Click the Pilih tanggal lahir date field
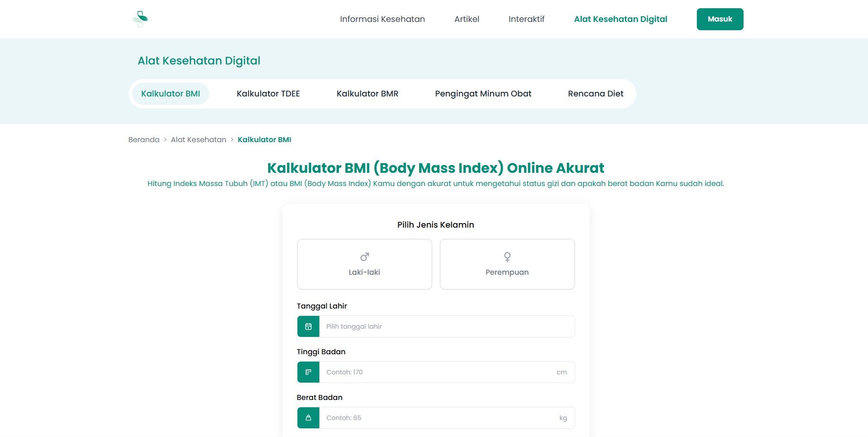 tap(447, 326)
